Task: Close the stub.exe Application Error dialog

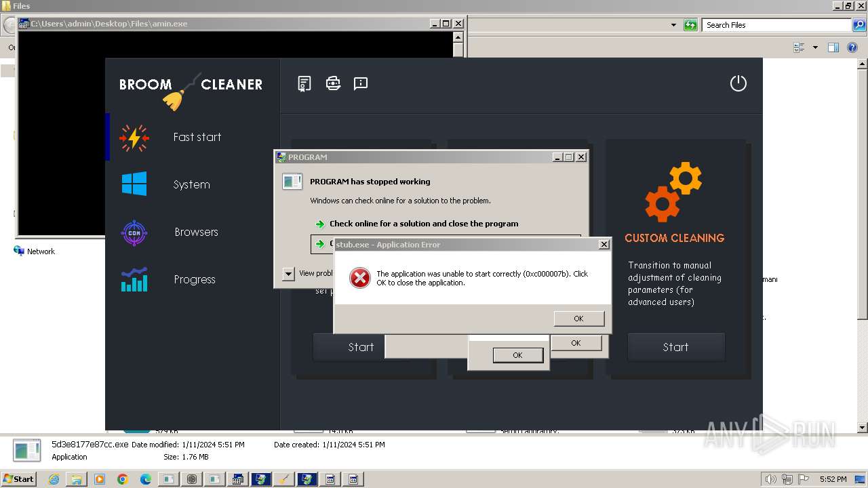Action: (604, 245)
